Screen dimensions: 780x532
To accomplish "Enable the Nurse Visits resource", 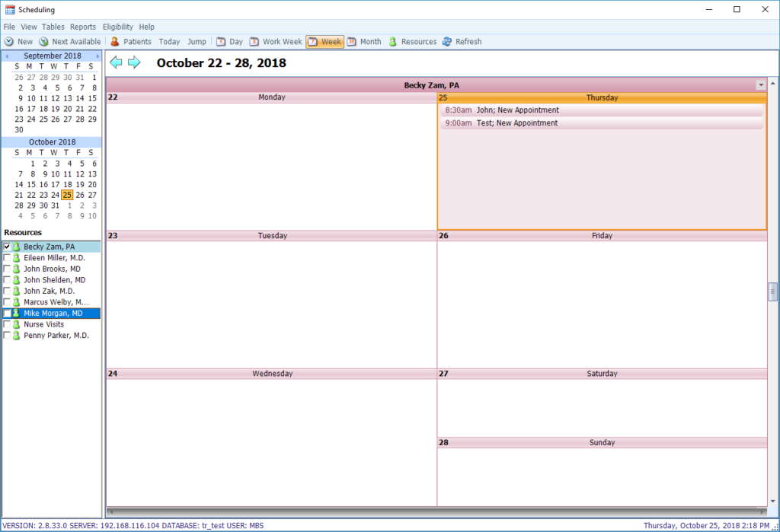I will tap(7, 323).
